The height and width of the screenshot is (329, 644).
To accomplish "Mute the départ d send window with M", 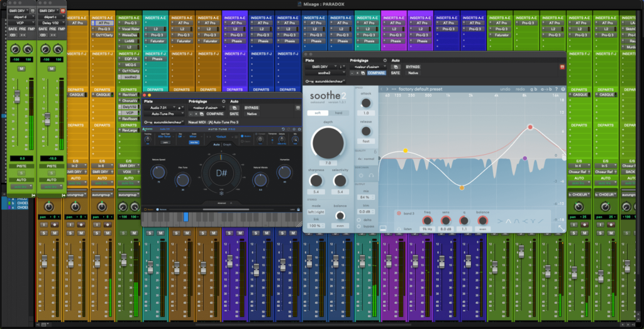I will (x=21, y=69).
